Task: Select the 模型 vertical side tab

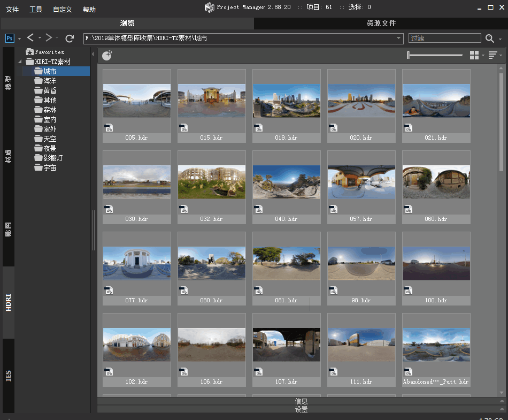Action: [9, 83]
